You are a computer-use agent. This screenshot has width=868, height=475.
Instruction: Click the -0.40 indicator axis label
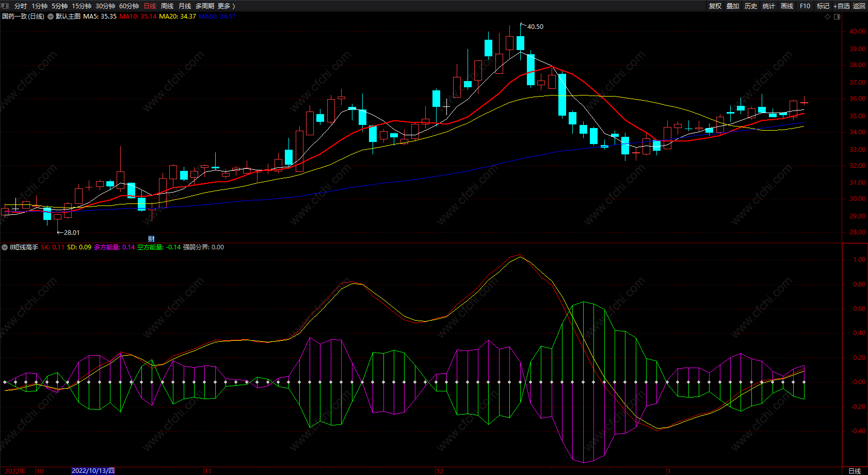point(858,431)
